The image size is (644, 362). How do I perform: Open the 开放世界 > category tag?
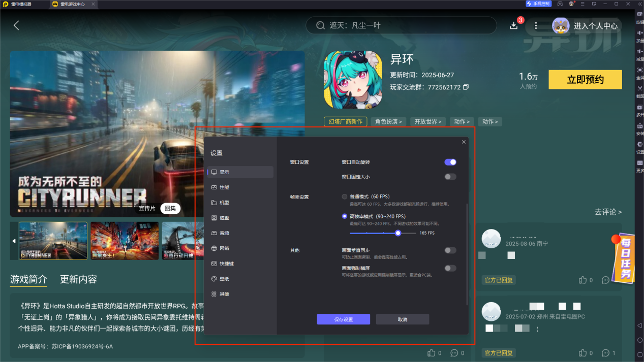pyautogui.click(x=428, y=122)
